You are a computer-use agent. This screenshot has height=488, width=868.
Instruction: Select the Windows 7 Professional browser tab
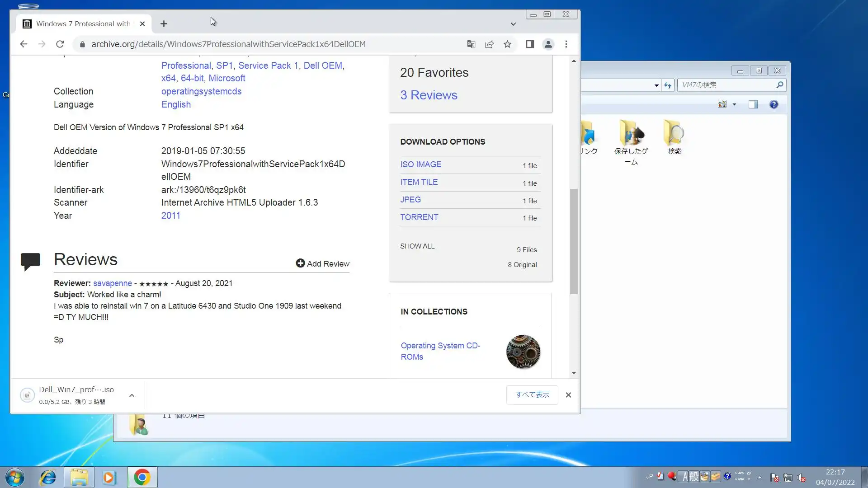84,23
